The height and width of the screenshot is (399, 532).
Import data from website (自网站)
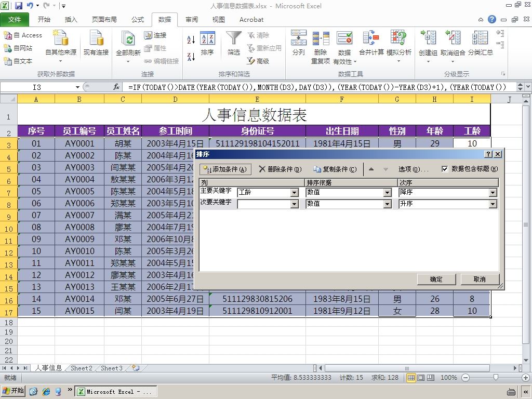click(x=18, y=48)
